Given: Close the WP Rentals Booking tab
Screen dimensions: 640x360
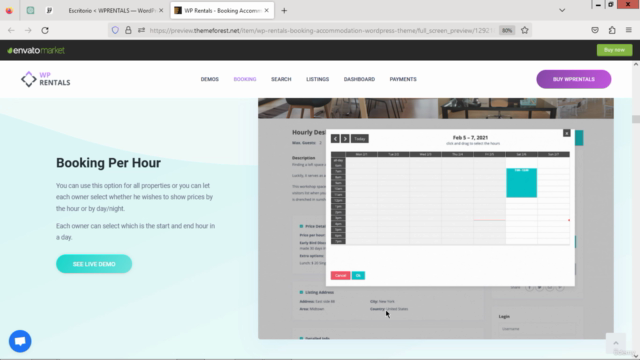Looking at the screenshot, I should coord(267,11).
